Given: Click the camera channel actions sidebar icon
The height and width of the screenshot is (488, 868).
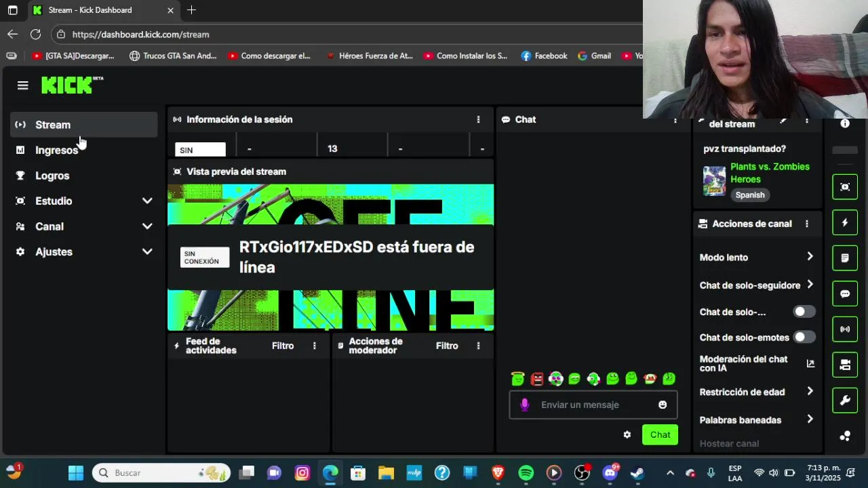Looking at the screenshot, I should [x=845, y=365].
